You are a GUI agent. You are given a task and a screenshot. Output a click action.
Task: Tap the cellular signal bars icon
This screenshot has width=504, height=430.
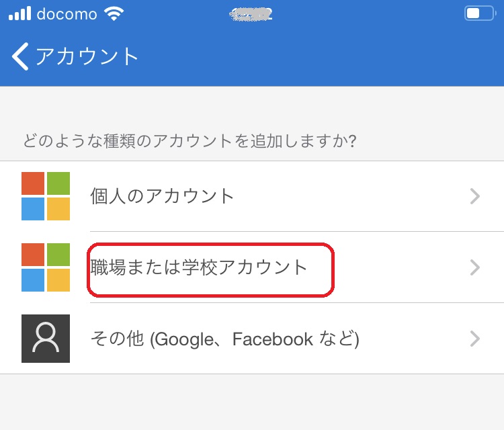pos(20,13)
